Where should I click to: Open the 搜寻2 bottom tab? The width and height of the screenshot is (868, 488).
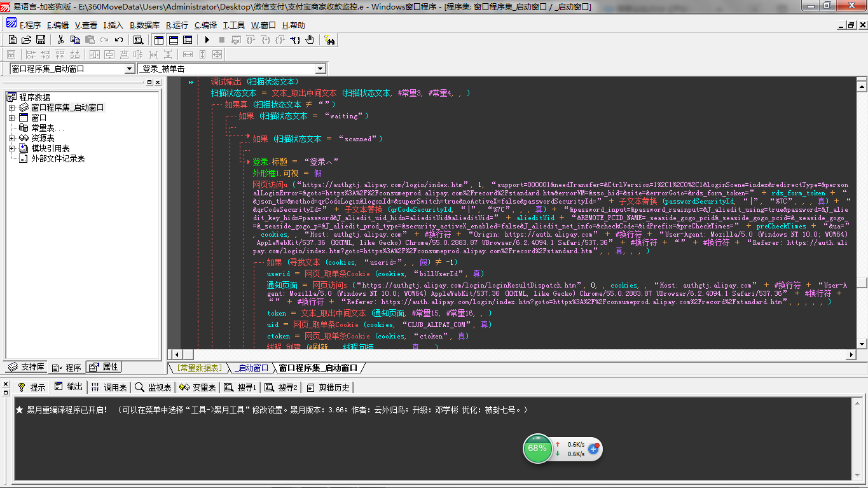pyautogui.click(x=280, y=387)
